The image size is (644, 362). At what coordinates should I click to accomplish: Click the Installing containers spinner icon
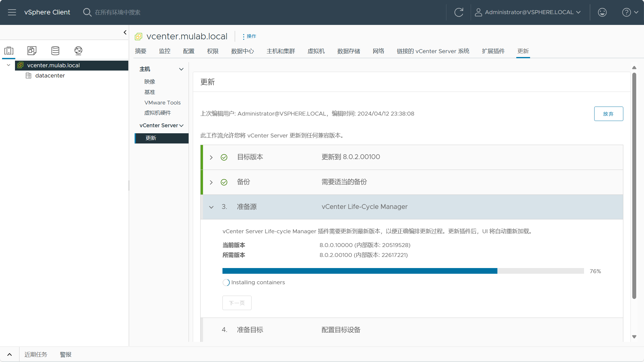(x=226, y=282)
